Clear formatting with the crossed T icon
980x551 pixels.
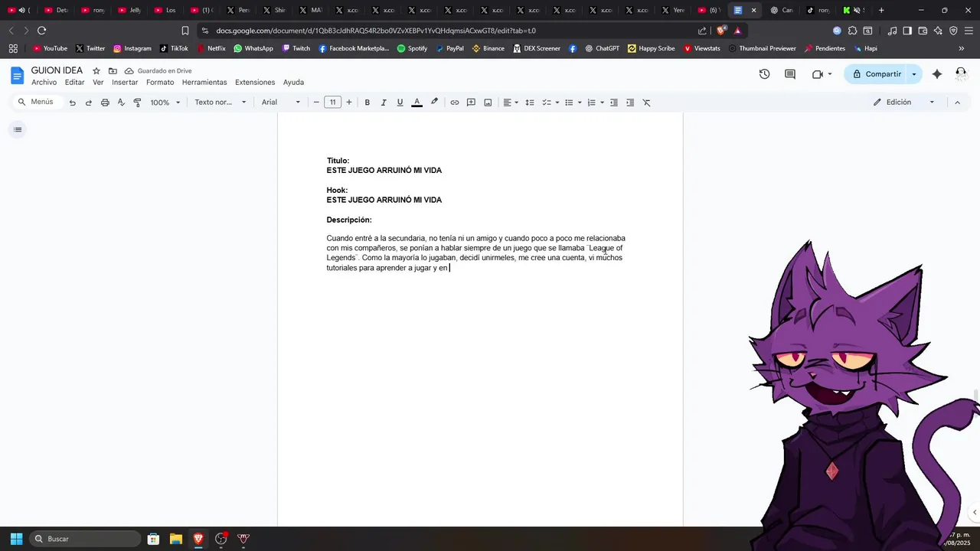click(646, 103)
